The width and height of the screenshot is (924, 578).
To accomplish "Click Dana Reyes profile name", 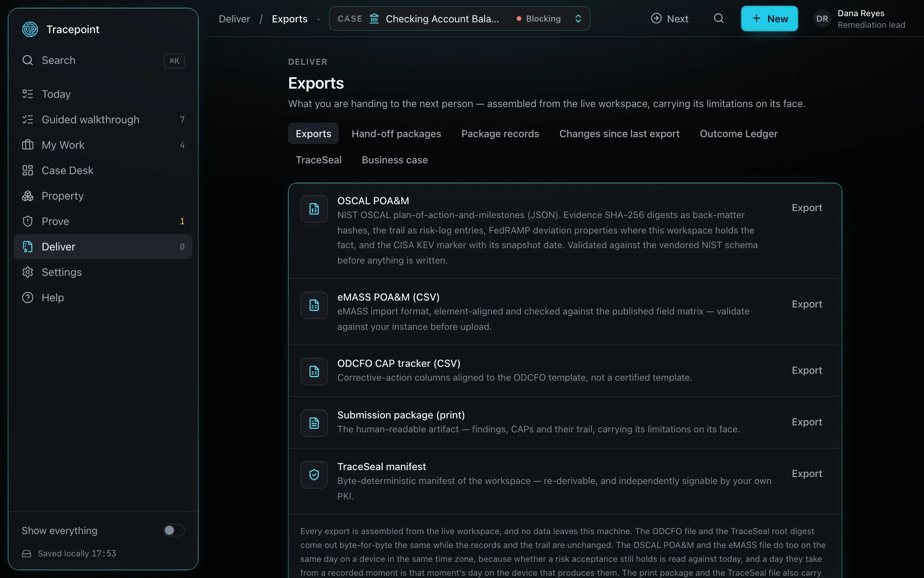I will click(x=861, y=13).
